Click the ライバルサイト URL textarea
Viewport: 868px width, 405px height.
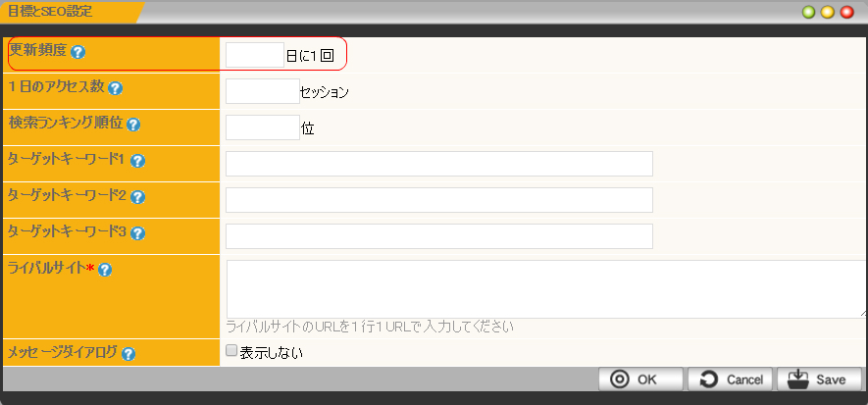[546, 289]
